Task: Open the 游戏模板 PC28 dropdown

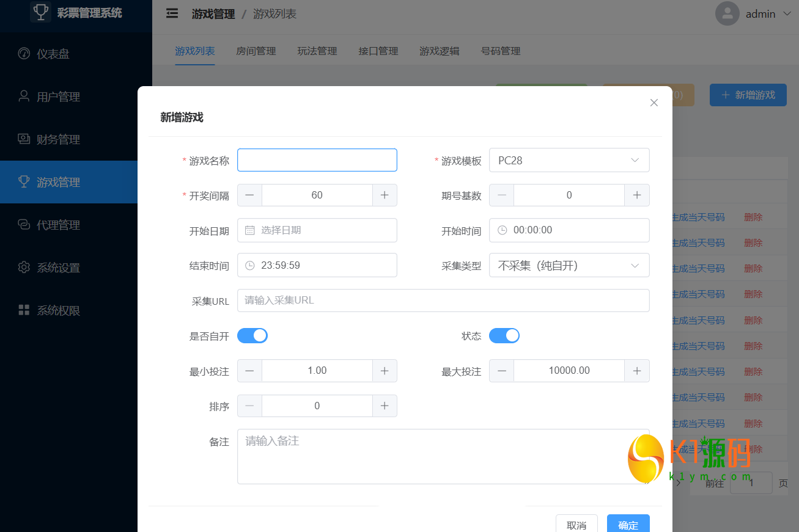Action: (569, 160)
